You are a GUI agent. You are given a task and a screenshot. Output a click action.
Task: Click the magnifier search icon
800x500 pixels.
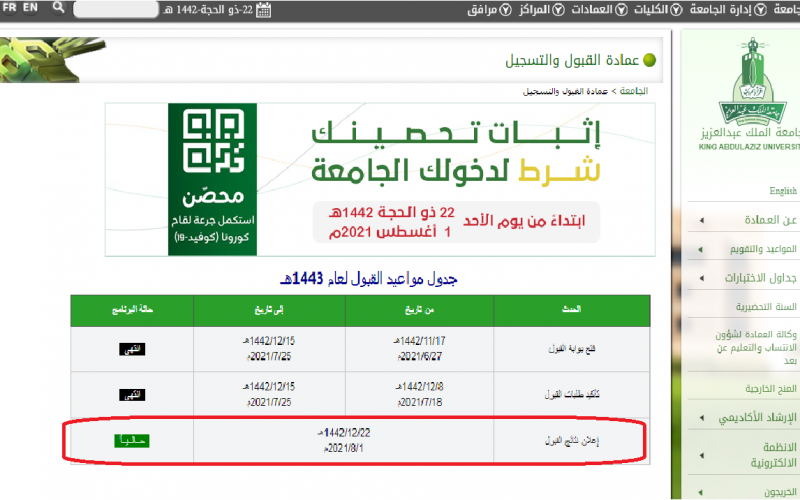[x=59, y=7]
